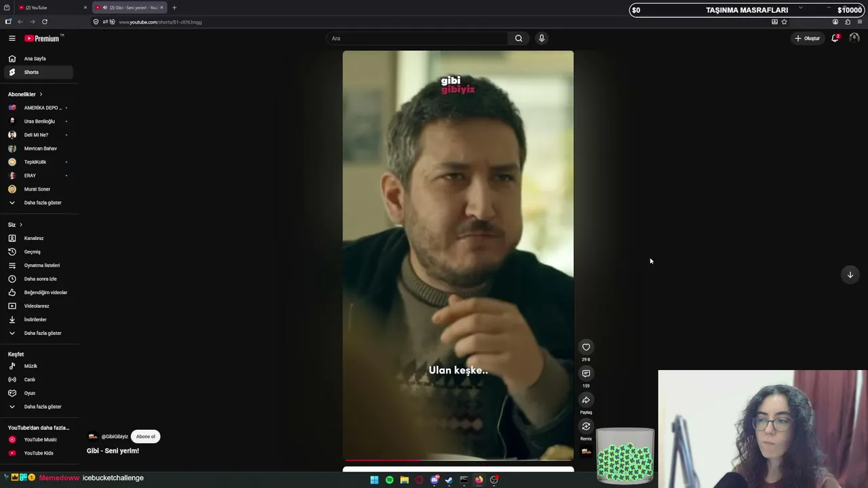The height and width of the screenshot is (488, 868).
Task: Click the Ara search field
Action: pyautogui.click(x=418, y=38)
